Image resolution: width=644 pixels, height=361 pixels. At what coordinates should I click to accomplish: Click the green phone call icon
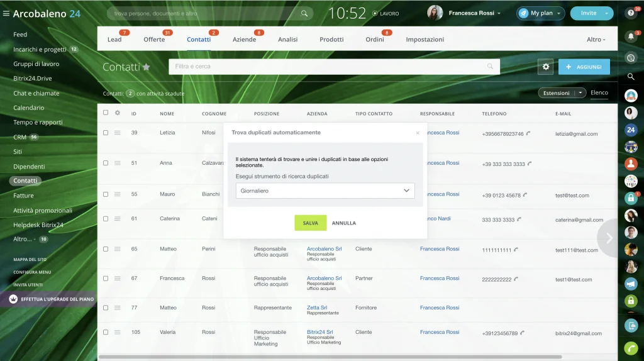point(631,348)
